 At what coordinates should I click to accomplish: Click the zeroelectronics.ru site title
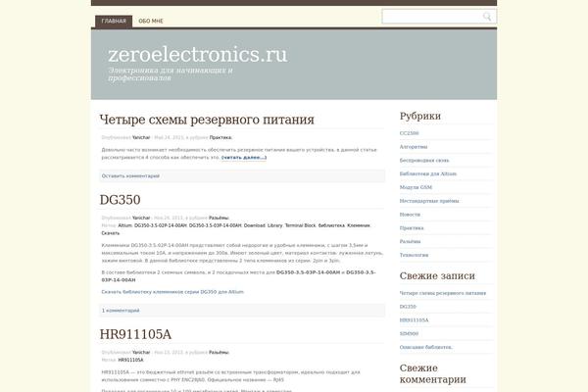click(x=198, y=55)
